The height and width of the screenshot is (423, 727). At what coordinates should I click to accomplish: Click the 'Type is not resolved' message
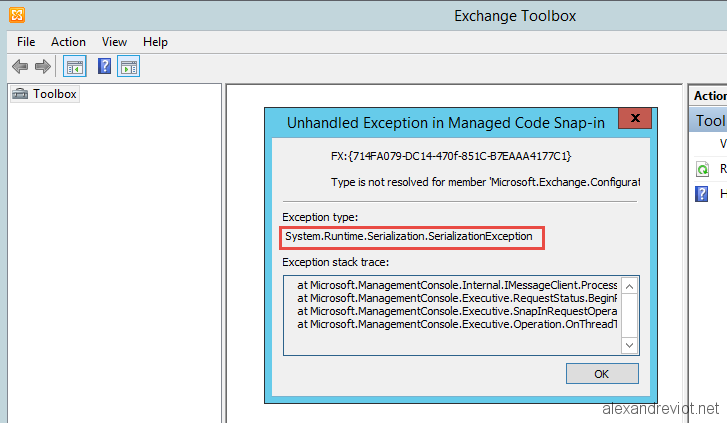[485, 182]
